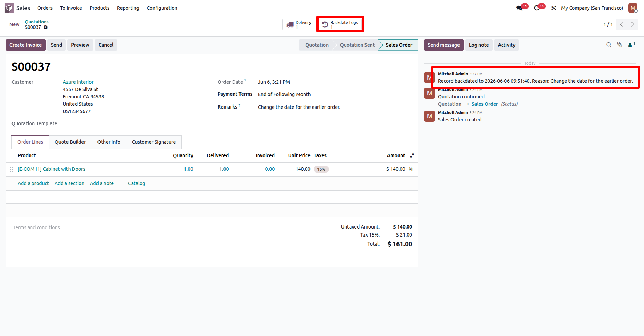The width and height of the screenshot is (644, 336).
Task: Sort by the Product column header
Action: click(27, 155)
